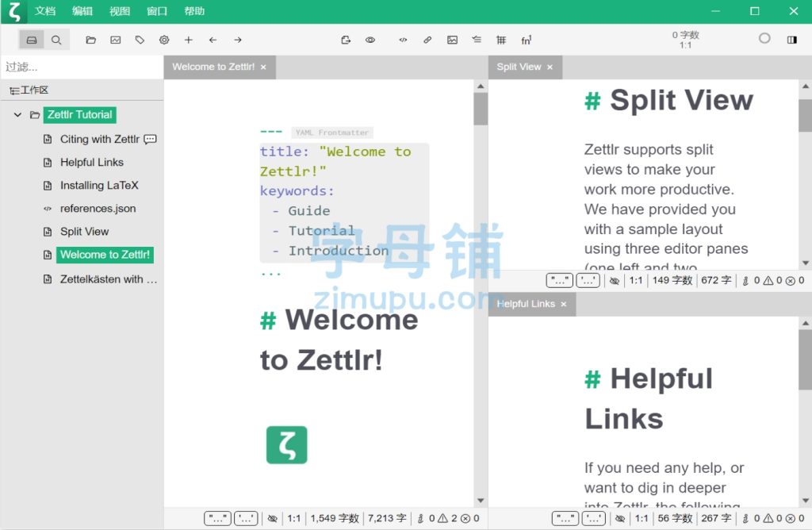Open the 帮助 menu
Screen dimensions: 812x530
(194, 11)
